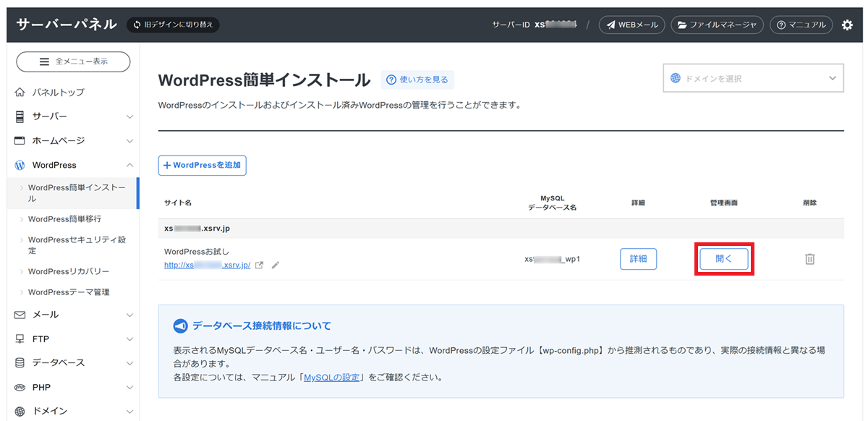Click the 開く admin screen button
The image size is (868, 421).
pyautogui.click(x=723, y=259)
